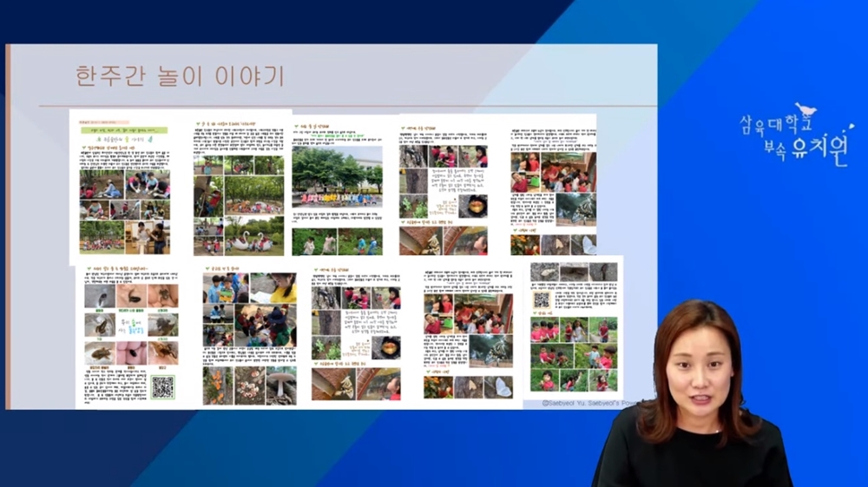Select the white mushroom photo
The height and width of the screenshot is (487, 868).
(x=281, y=385)
